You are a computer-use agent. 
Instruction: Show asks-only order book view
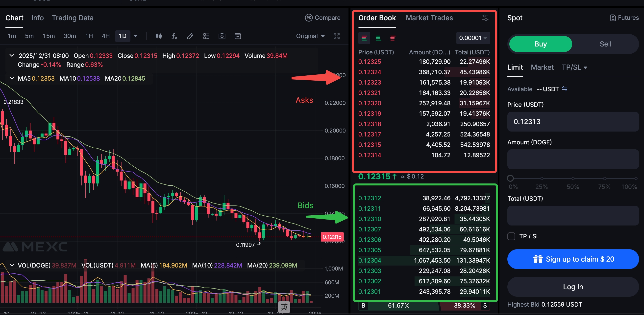(x=393, y=38)
